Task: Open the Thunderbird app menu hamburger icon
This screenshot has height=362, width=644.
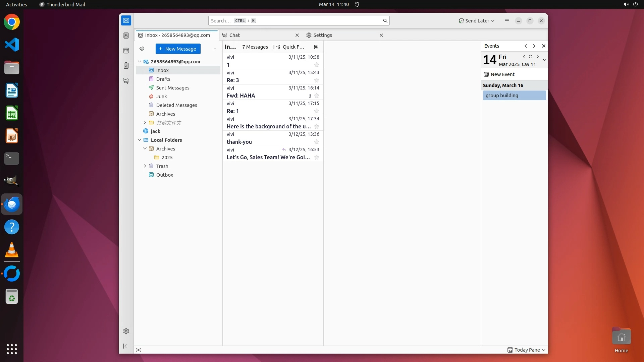Action: click(x=506, y=21)
